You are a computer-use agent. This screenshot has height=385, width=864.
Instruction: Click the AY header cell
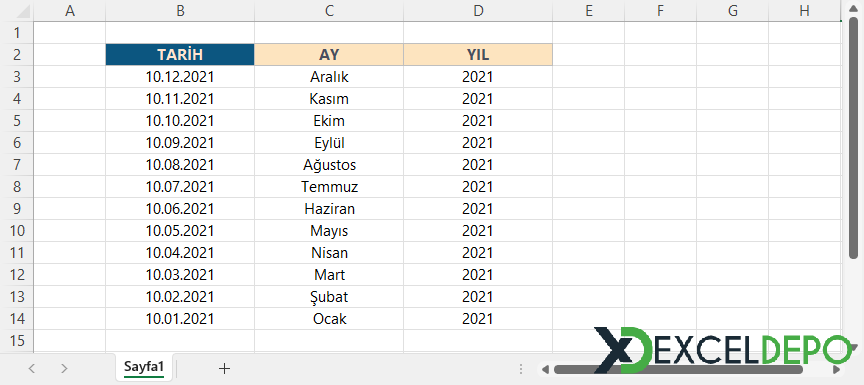329,55
